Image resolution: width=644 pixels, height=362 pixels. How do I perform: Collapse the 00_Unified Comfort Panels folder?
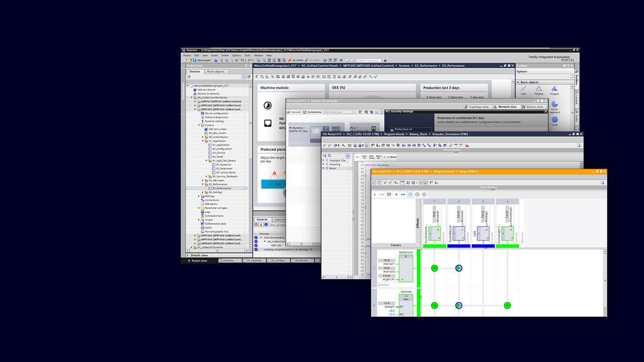[192, 98]
